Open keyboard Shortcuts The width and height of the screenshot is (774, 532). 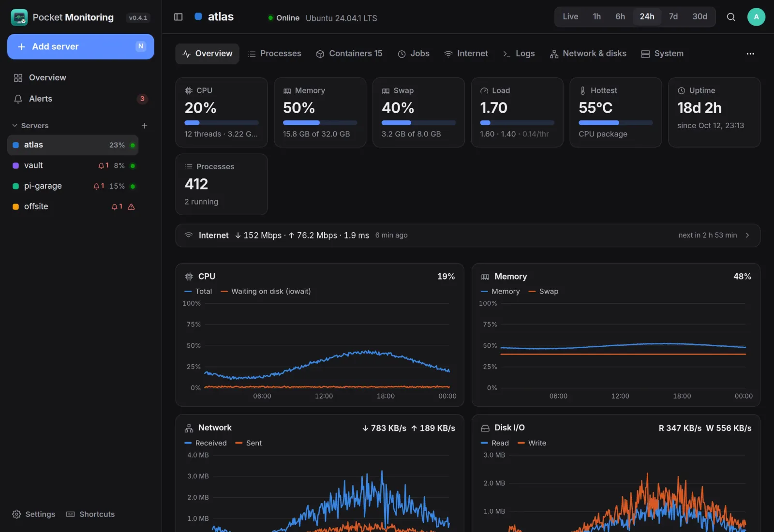(90, 514)
